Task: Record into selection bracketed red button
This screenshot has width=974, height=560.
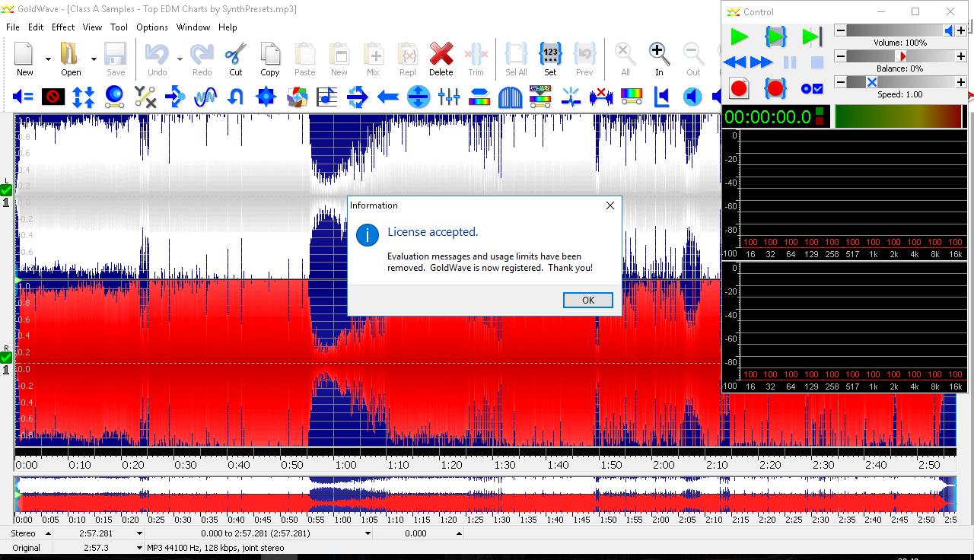Action: pyautogui.click(x=775, y=88)
